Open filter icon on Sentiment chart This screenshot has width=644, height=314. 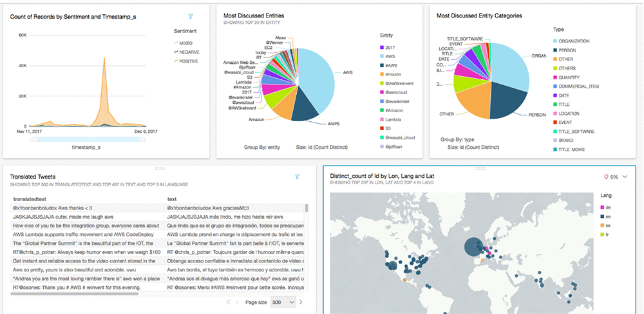[191, 16]
